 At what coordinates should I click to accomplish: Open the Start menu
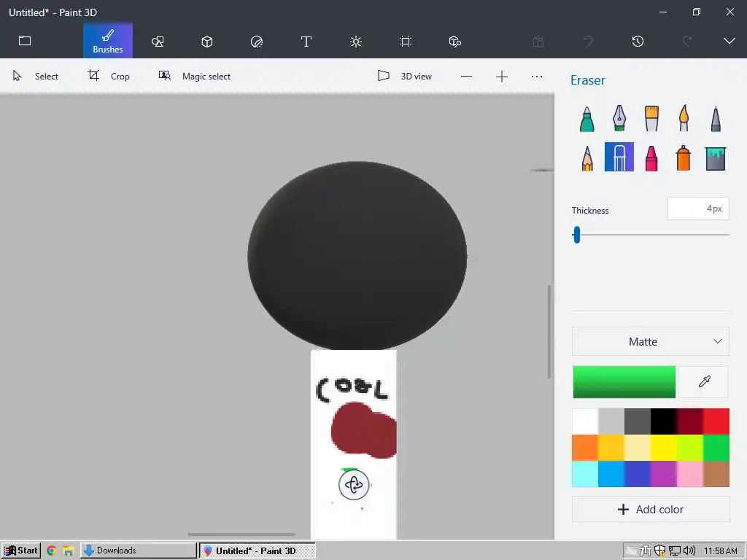(21, 551)
